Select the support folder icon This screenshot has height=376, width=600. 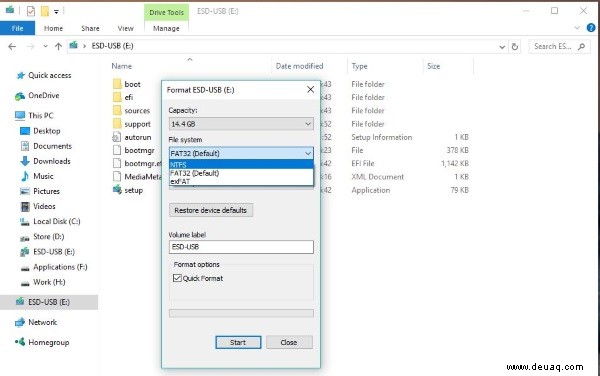pyautogui.click(x=117, y=124)
